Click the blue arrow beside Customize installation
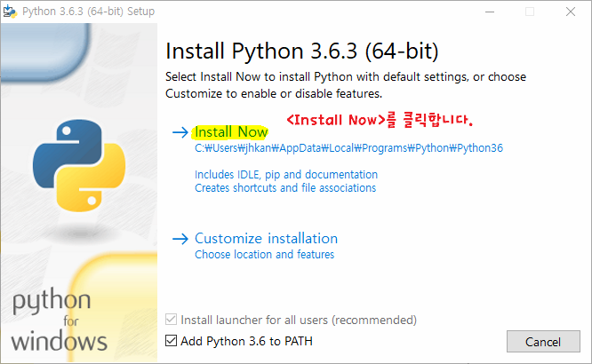Screen dimensions: 592x364 click(x=180, y=239)
